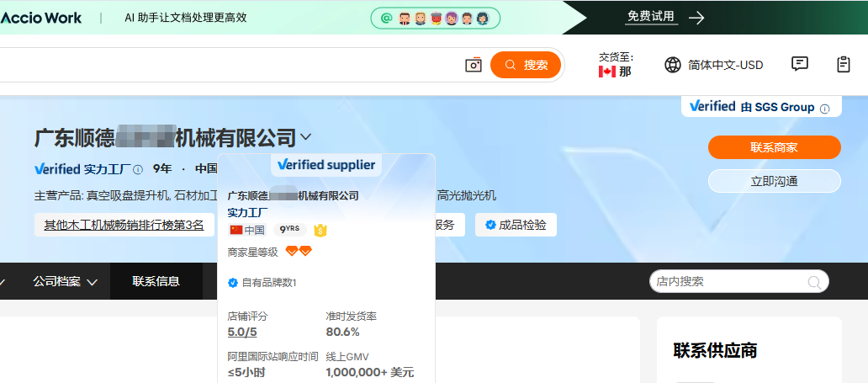This screenshot has height=383, width=868.
Task: Click into the 店内搜索 search field
Action: [x=729, y=282]
